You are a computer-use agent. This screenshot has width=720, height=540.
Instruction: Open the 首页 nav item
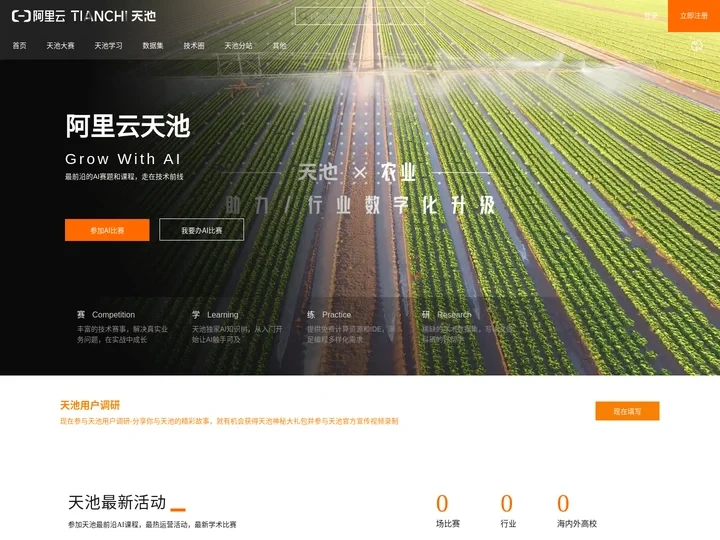(19, 45)
